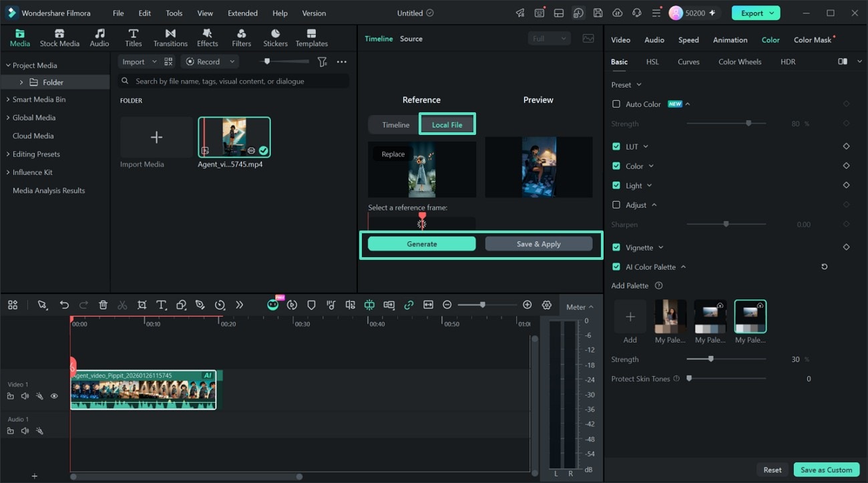Expand the Vignette section chevron
Viewport: 868px width, 483px height.
click(660, 247)
